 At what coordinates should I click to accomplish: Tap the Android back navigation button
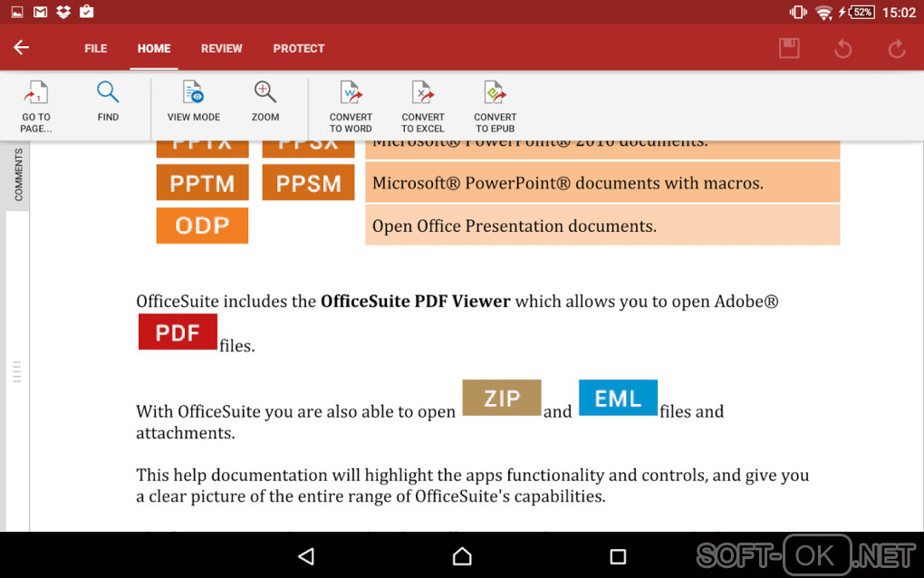[306, 556]
